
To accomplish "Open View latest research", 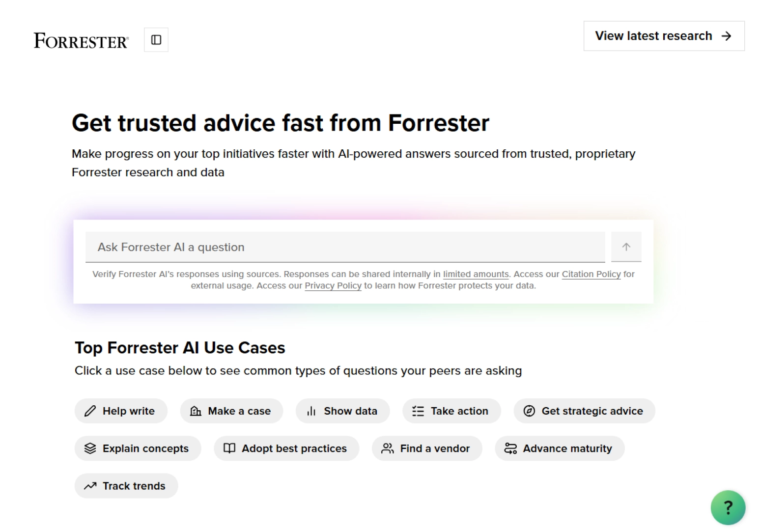I will point(664,36).
